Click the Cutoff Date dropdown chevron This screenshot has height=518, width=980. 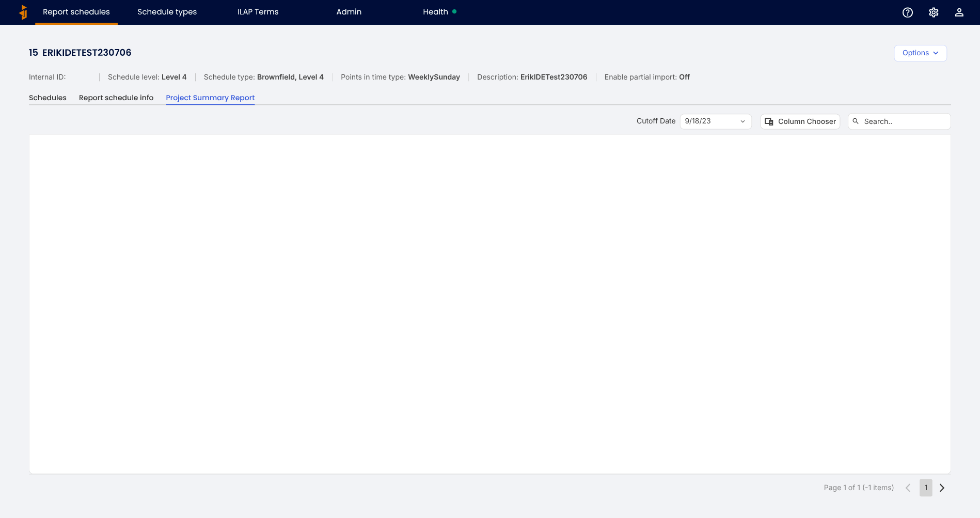(x=743, y=121)
